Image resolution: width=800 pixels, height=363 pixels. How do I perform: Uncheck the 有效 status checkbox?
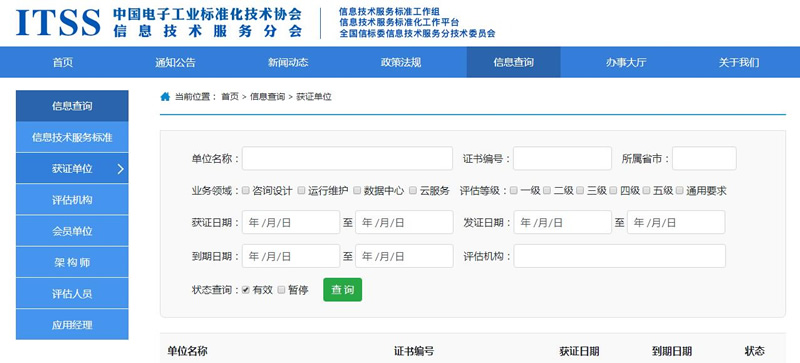click(246, 290)
